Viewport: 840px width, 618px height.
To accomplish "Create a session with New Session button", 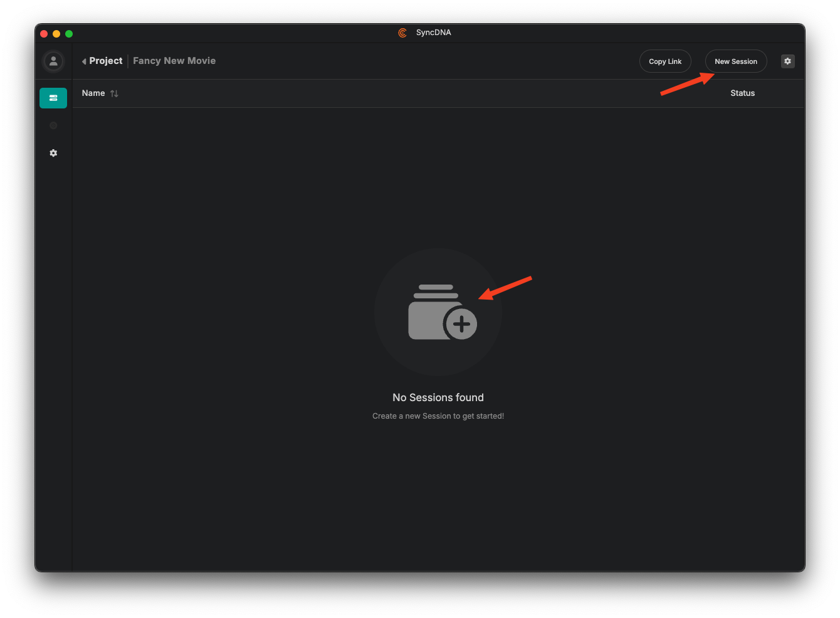I will (x=735, y=61).
